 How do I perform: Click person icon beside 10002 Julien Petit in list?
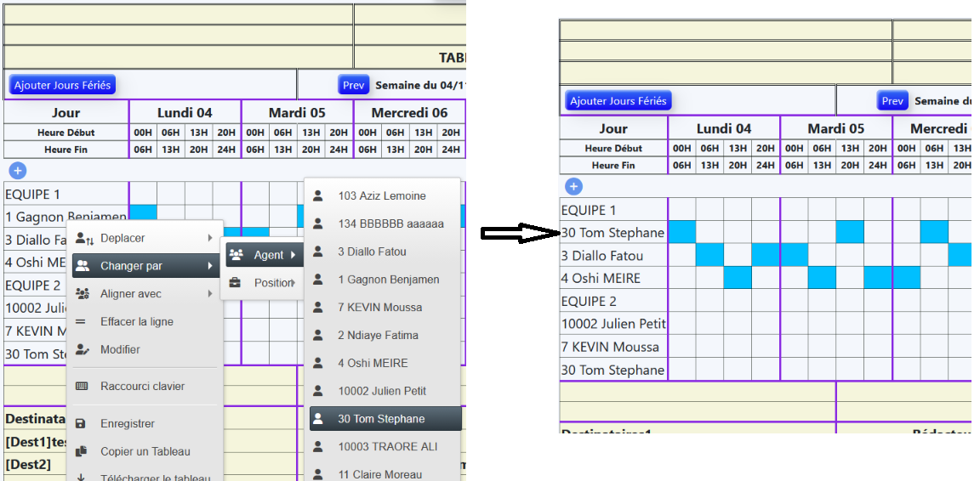tap(317, 391)
